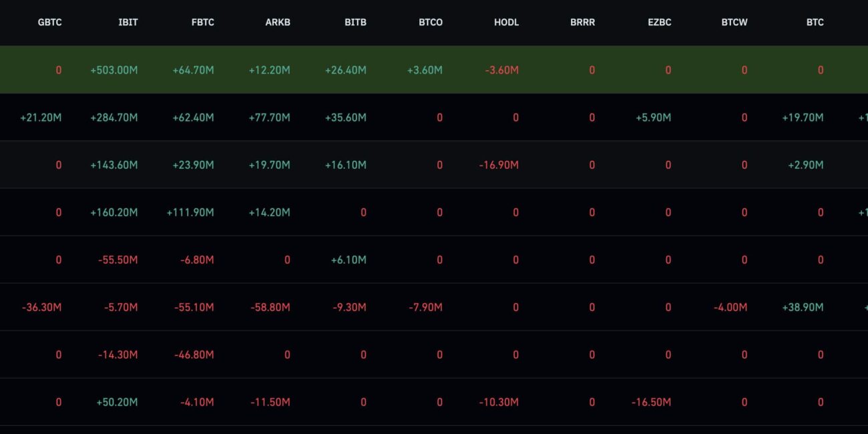Screen dimensions: 868x434
Task: Click the BITB column header
Action: click(x=355, y=22)
